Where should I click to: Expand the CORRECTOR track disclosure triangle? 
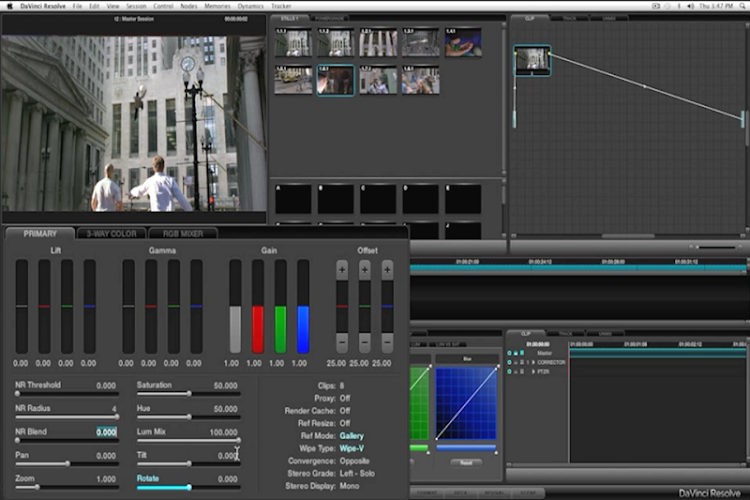(x=532, y=362)
